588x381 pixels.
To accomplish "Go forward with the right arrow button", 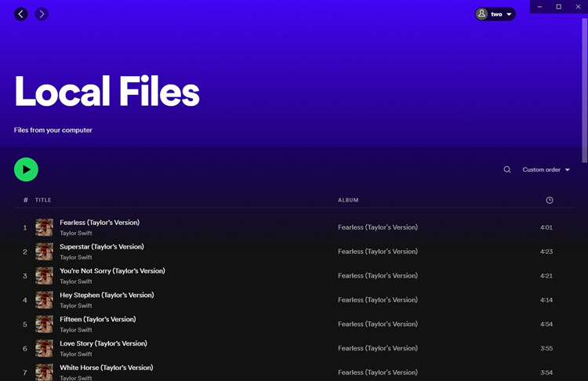I will tap(42, 14).
